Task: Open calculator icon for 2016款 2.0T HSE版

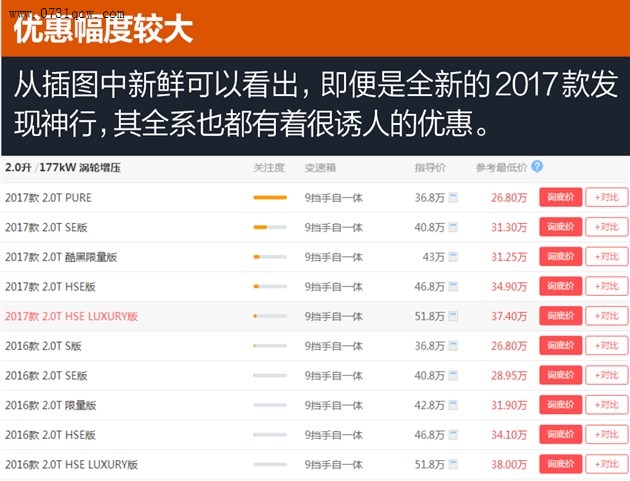Action: pos(453,435)
